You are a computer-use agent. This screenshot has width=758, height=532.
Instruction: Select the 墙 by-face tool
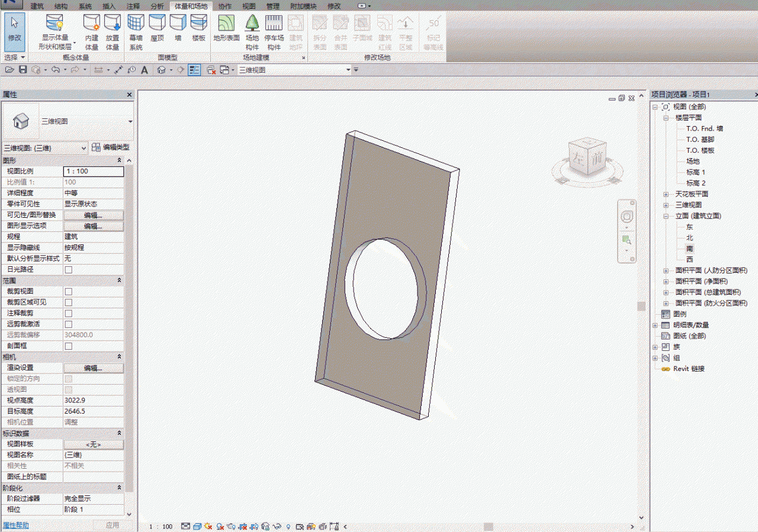pyautogui.click(x=178, y=28)
